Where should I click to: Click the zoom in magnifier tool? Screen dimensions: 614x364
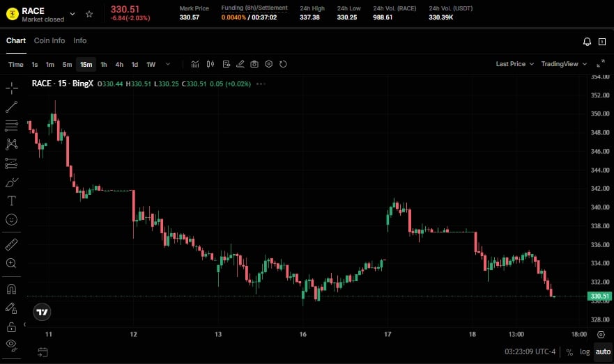click(x=12, y=263)
